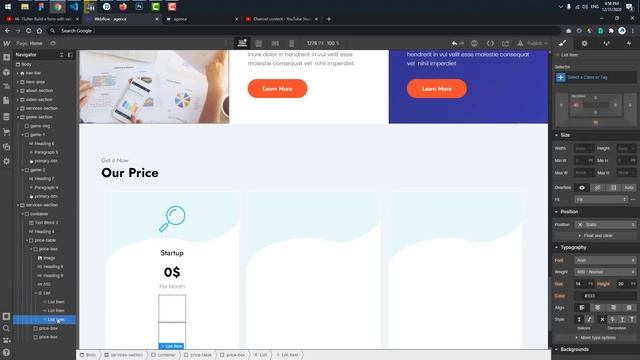The width and height of the screenshot is (640, 360).
Task: Collapse all in Navigator panel header
Action: 62,55
